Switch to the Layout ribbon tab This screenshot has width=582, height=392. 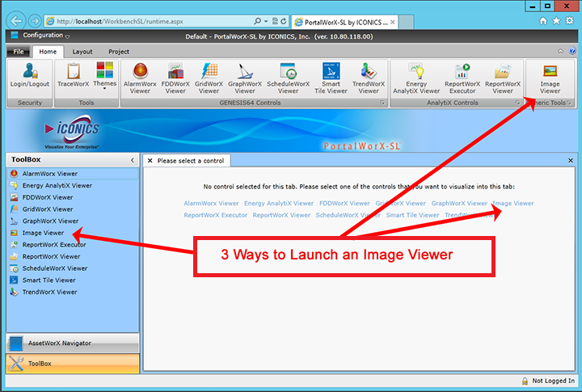point(82,52)
